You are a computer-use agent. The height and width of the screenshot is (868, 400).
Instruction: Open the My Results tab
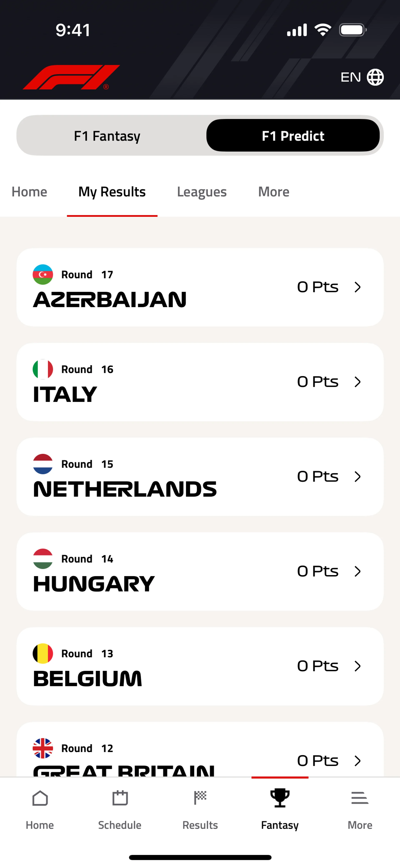coord(112,192)
